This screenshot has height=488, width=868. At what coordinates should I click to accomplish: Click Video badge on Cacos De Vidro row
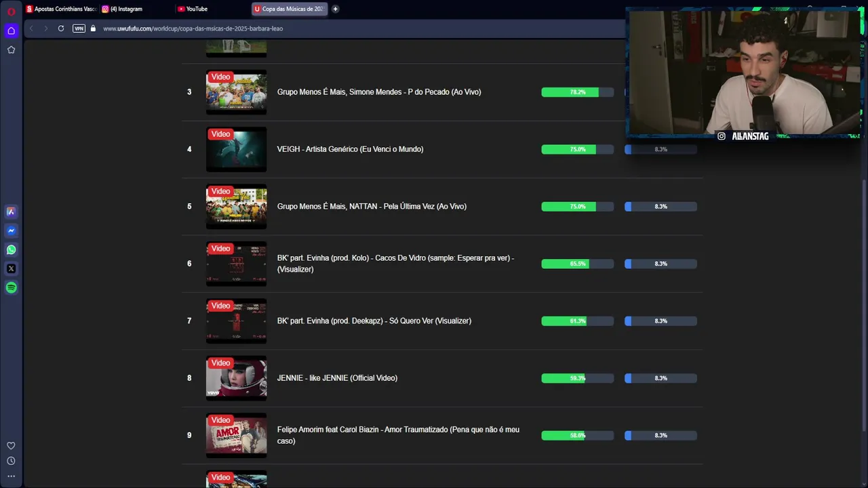[x=220, y=249]
